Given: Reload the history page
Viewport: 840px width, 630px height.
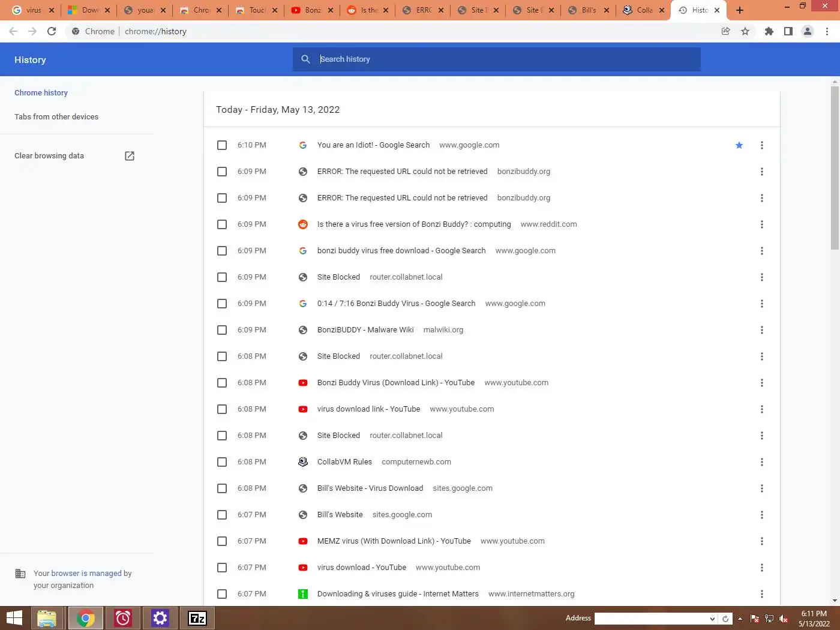Looking at the screenshot, I should 52,31.
